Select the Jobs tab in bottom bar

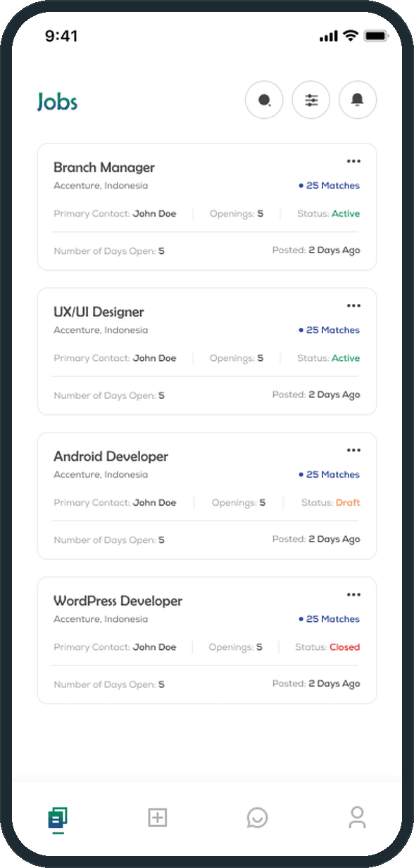(x=58, y=817)
